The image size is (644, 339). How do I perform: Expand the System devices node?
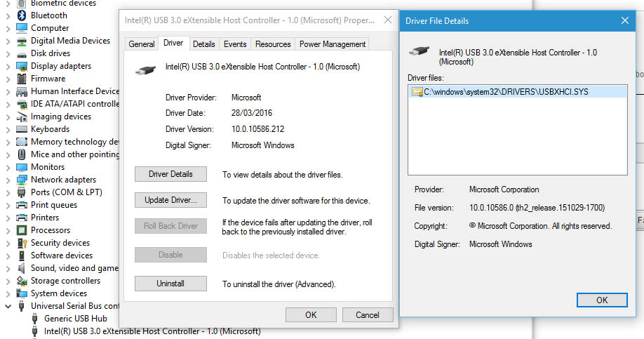point(8,294)
